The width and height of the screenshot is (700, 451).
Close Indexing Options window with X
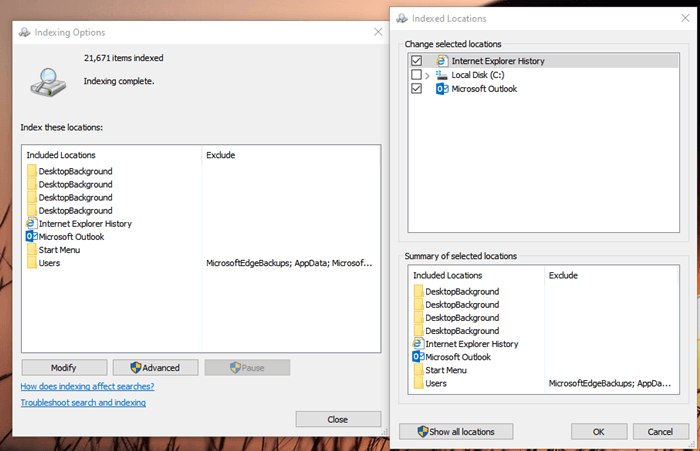click(378, 32)
